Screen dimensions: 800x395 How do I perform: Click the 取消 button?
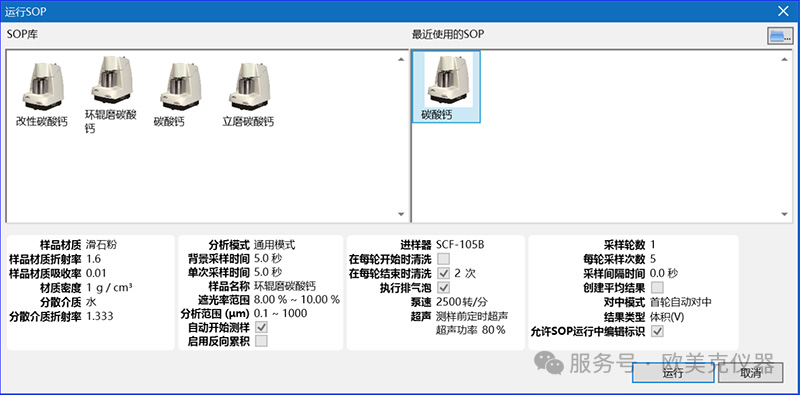click(x=751, y=373)
